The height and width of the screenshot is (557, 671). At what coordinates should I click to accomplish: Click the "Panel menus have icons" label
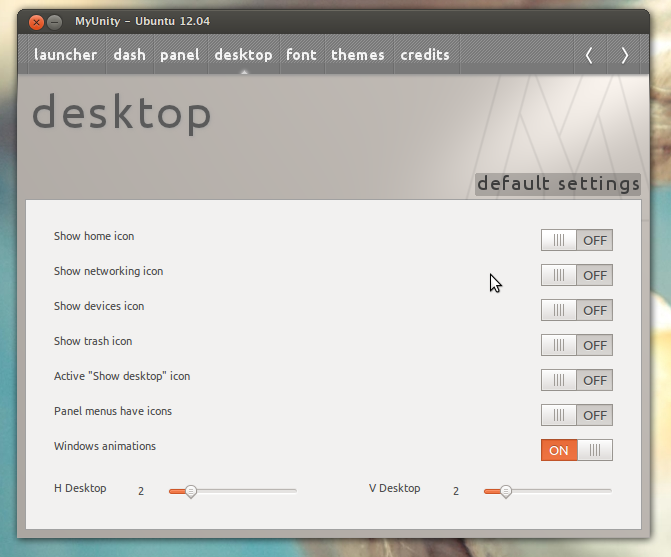(113, 411)
